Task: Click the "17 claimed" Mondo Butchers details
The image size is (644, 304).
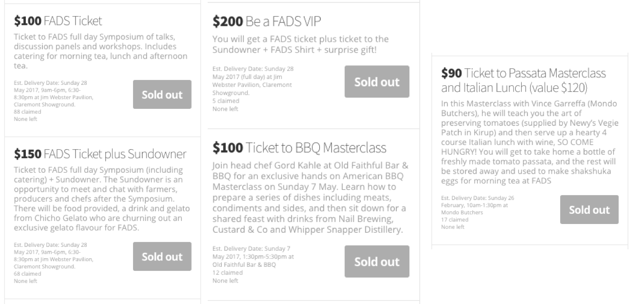Action: (x=478, y=213)
